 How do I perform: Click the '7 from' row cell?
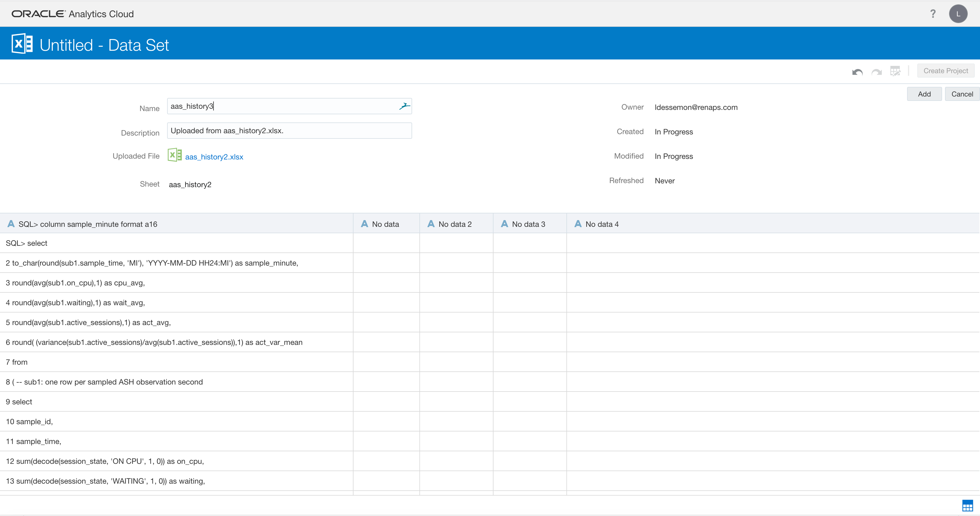point(176,362)
